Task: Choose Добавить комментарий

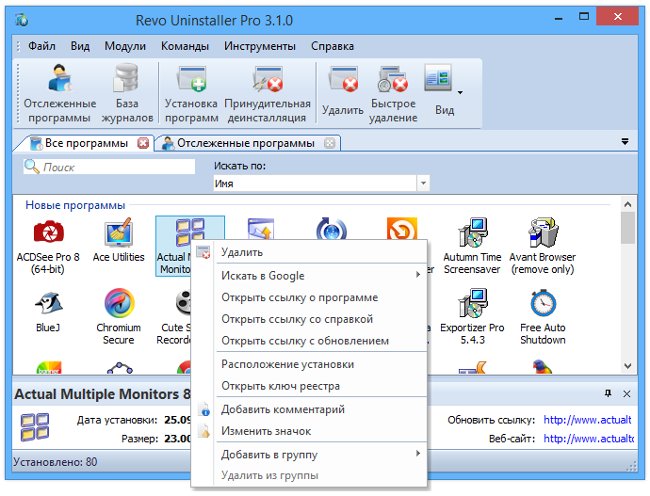Action: [309, 409]
